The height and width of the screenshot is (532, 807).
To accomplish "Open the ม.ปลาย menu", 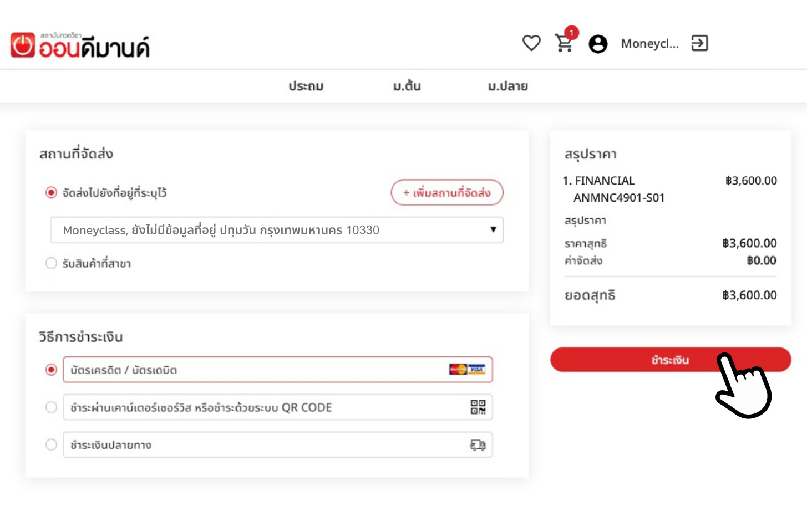I will point(507,86).
